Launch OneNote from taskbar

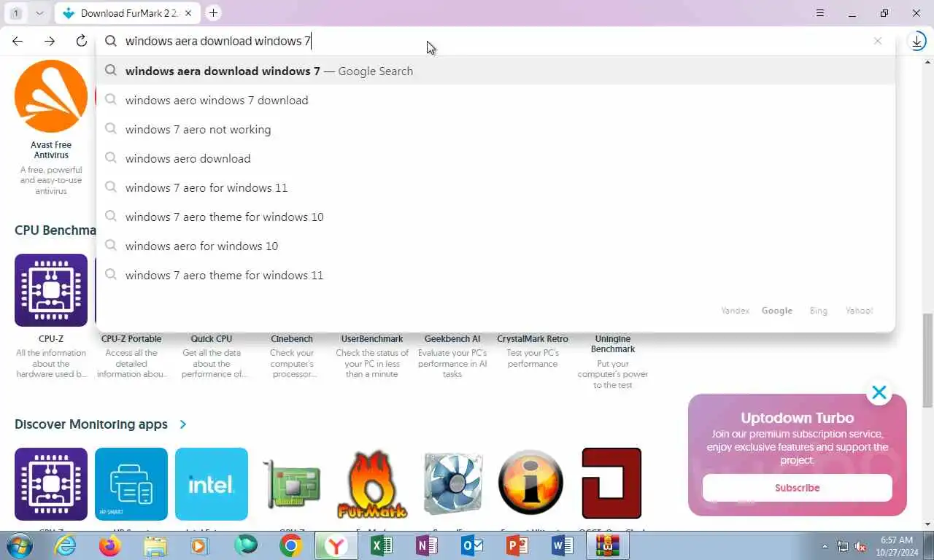point(427,545)
